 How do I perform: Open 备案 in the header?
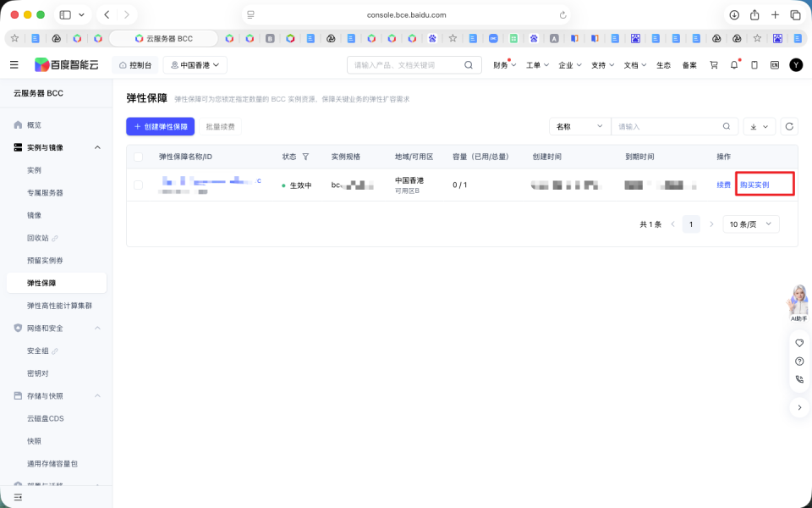(x=689, y=65)
